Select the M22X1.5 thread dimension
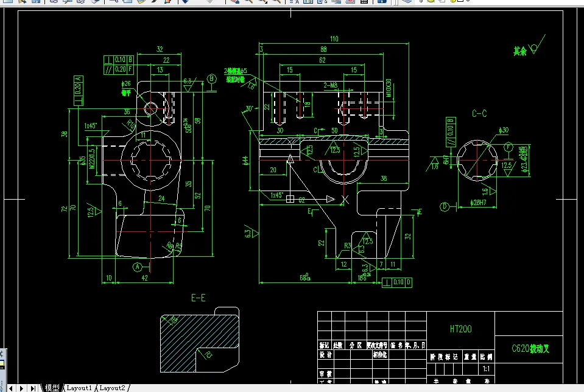This screenshot has width=584, height=392. click(x=92, y=159)
